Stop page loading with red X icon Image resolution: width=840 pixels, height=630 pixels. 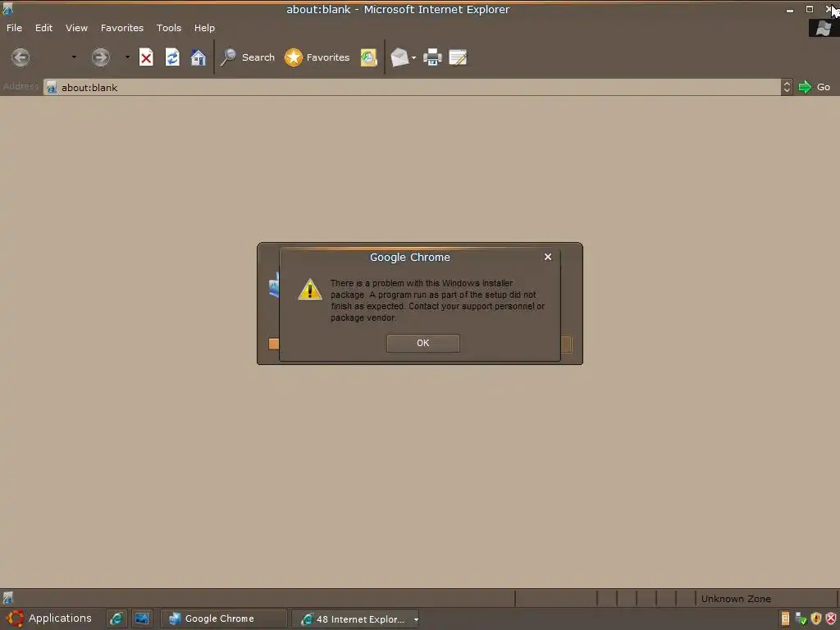(146, 57)
